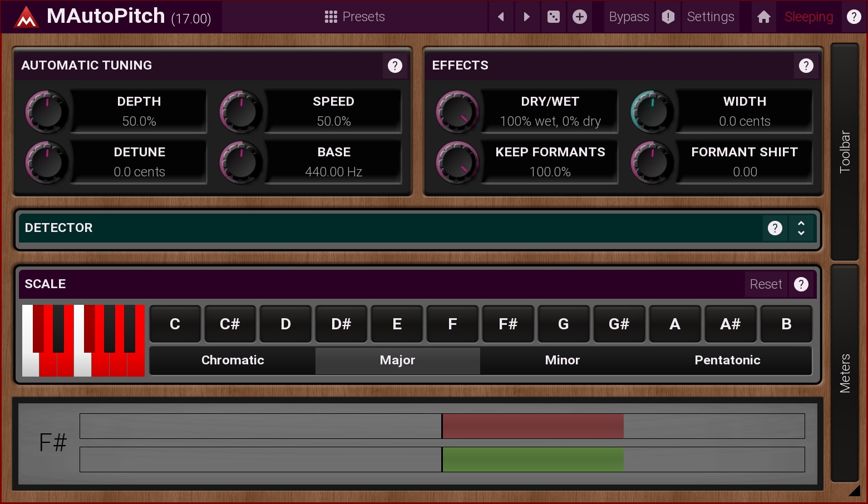
Task: Click the random preset dice icon
Action: [x=554, y=17]
